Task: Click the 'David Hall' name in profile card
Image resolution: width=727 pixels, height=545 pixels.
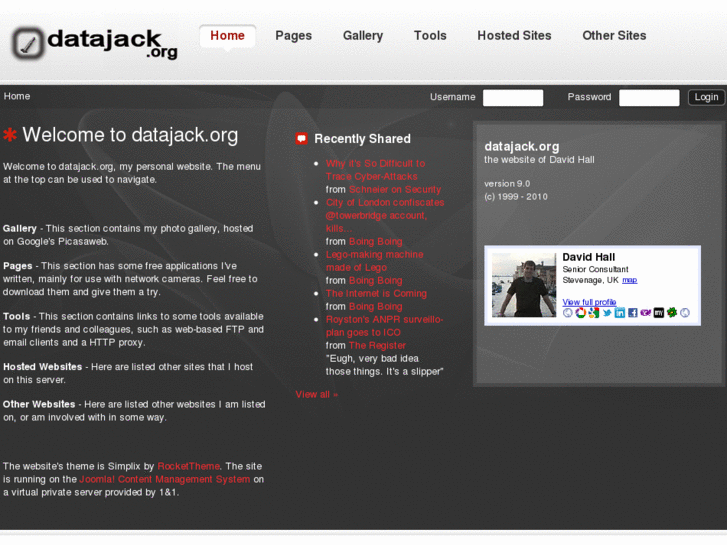Action: click(x=589, y=257)
